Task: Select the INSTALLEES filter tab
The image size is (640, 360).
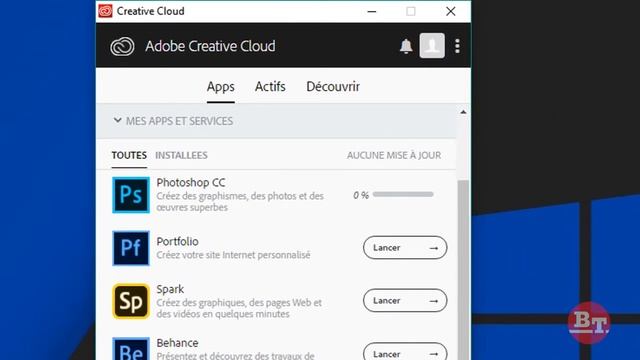Action: (181, 156)
